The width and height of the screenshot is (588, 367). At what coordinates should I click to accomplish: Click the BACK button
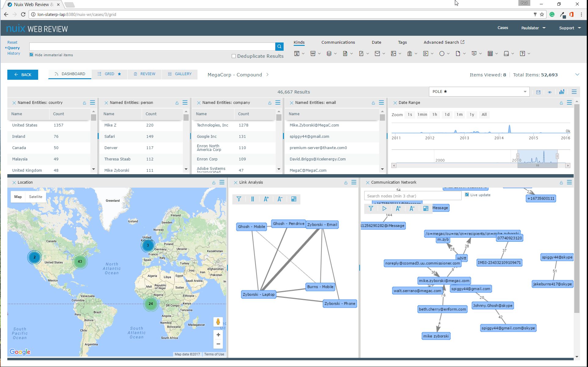coord(23,75)
